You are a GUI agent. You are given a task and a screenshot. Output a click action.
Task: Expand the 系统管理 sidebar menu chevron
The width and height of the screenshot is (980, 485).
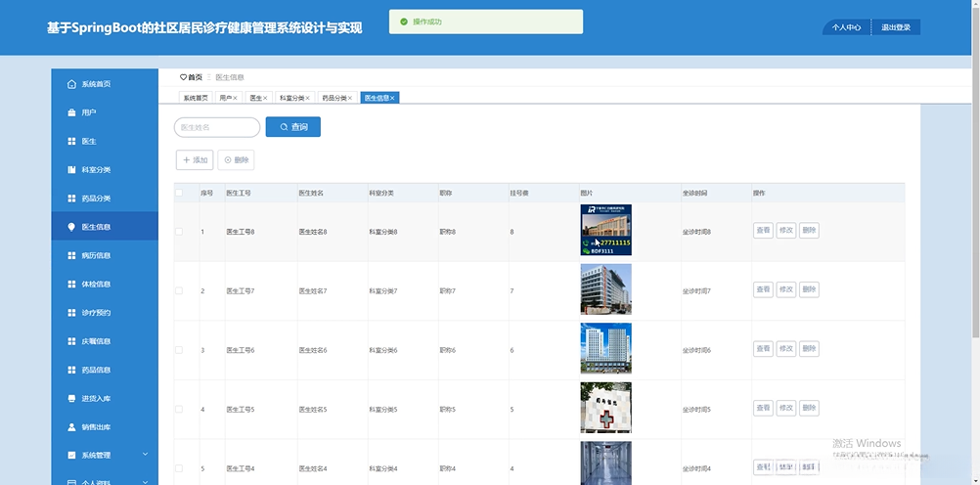pos(145,455)
